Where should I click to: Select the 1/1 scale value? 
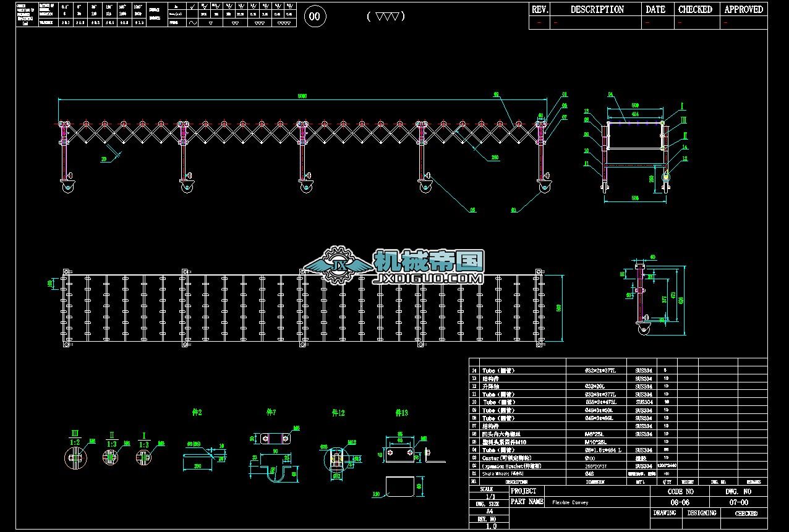click(490, 496)
